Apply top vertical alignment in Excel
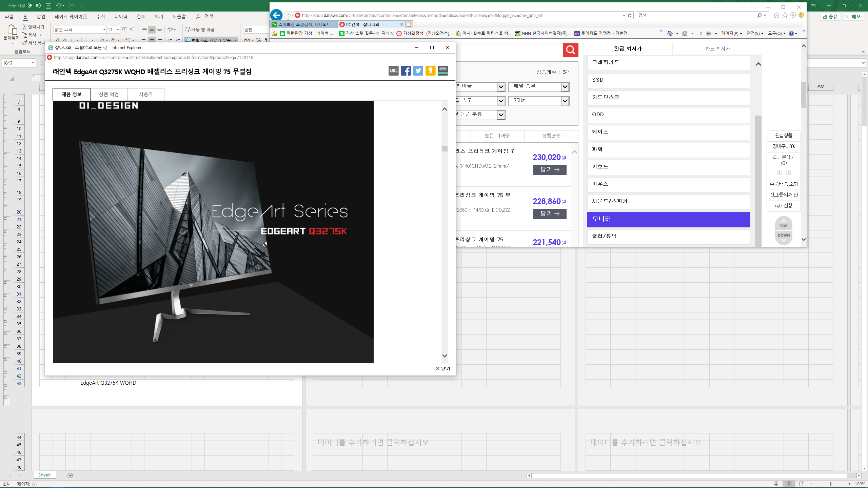Image resolution: width=868 pixels, height=488 pixels. pyautogui.click(x=144, y=29)
